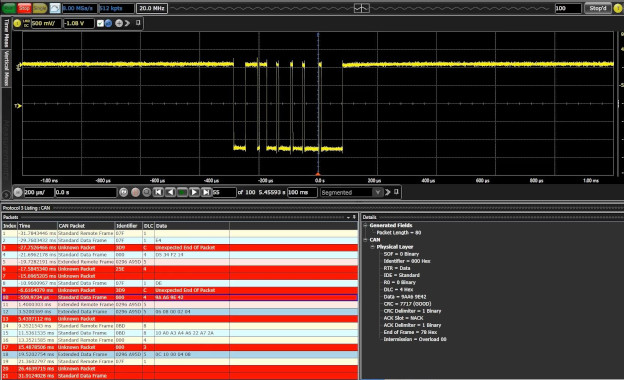Edit the horizontal scale 200 µs/ field
Viewport: 624px width, 380px height.
click(x=38, y=193)
